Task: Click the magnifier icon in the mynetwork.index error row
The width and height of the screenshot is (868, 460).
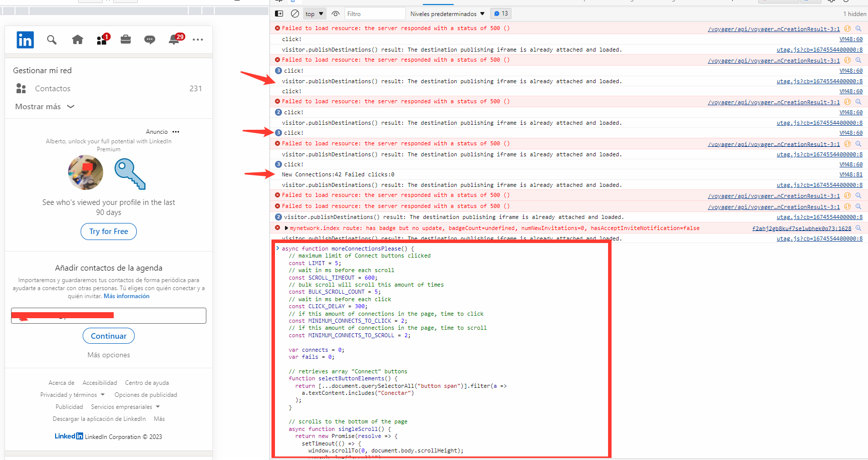Action: point(858,228)
